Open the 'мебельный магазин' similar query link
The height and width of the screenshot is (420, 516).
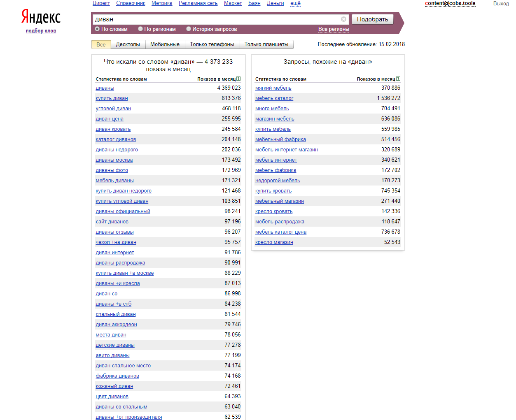tap(279, 201)
